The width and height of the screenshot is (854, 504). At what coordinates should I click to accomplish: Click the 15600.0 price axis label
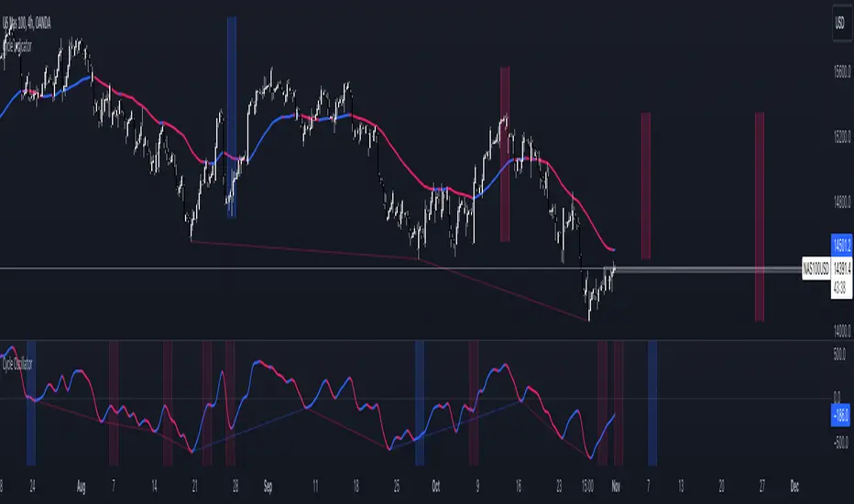click(842, 71)
